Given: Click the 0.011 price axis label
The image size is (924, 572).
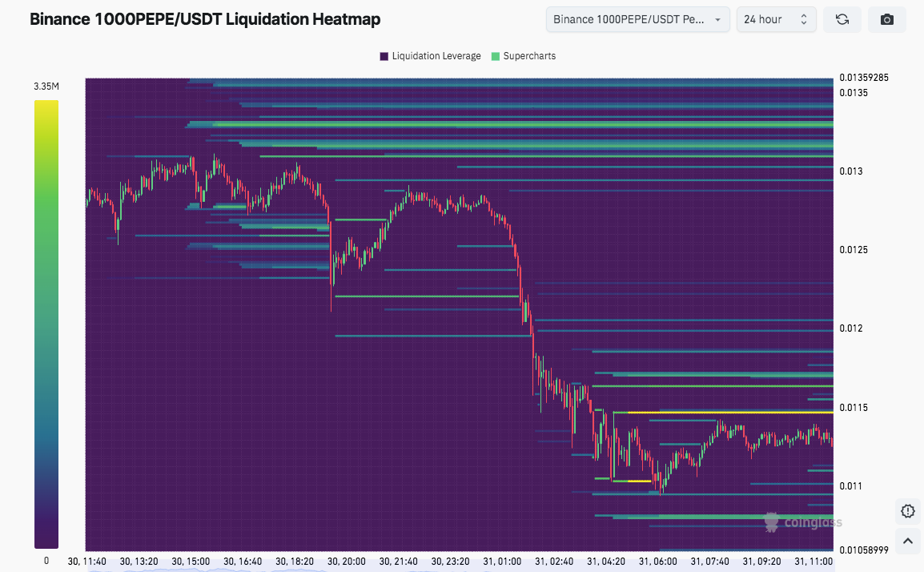Looking at the screenshot, I should [851, 486].
